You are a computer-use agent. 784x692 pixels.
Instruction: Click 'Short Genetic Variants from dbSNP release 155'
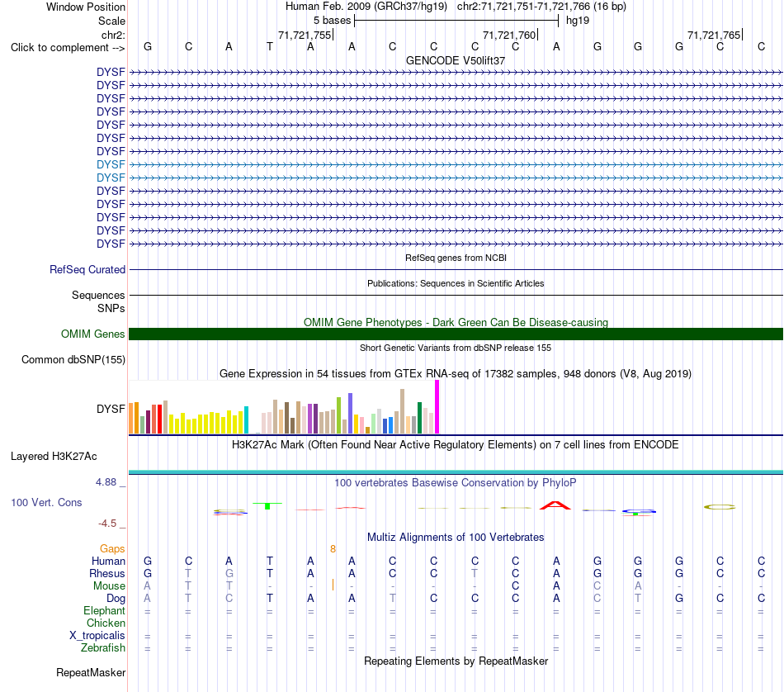pyautogui.click(x=456, y=348)
